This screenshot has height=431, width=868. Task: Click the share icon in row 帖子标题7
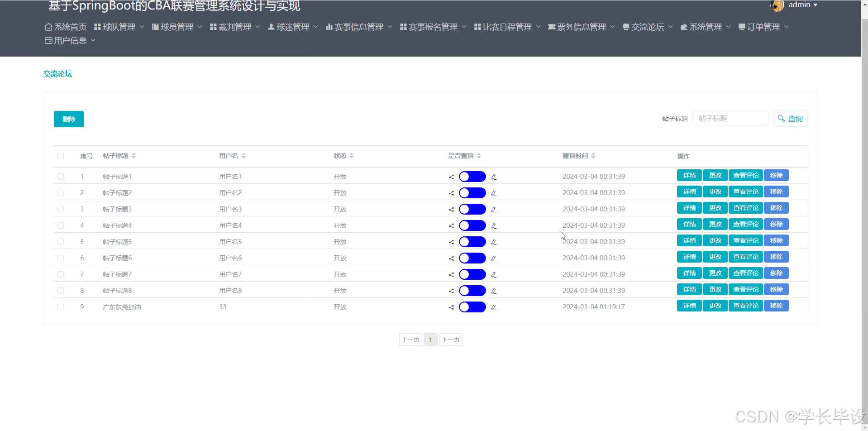[451, 275]
